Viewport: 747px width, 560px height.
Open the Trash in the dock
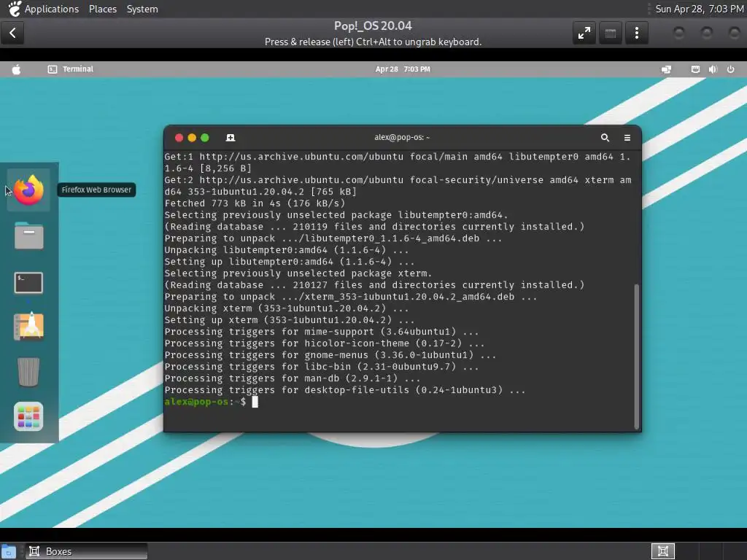[x=28, y=372]
